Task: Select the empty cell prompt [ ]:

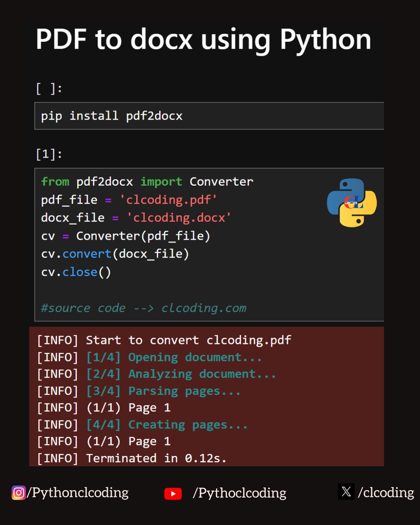Action: coord(48,88)
